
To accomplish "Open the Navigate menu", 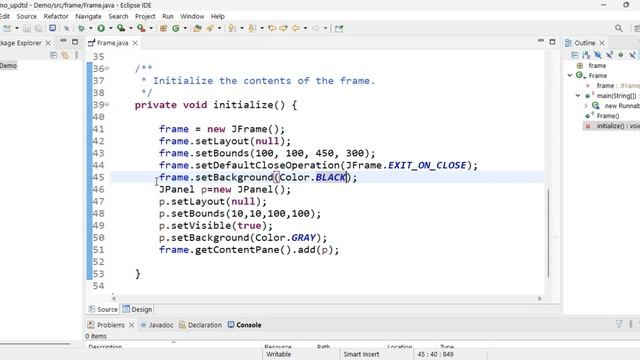I will pos(88,16).
